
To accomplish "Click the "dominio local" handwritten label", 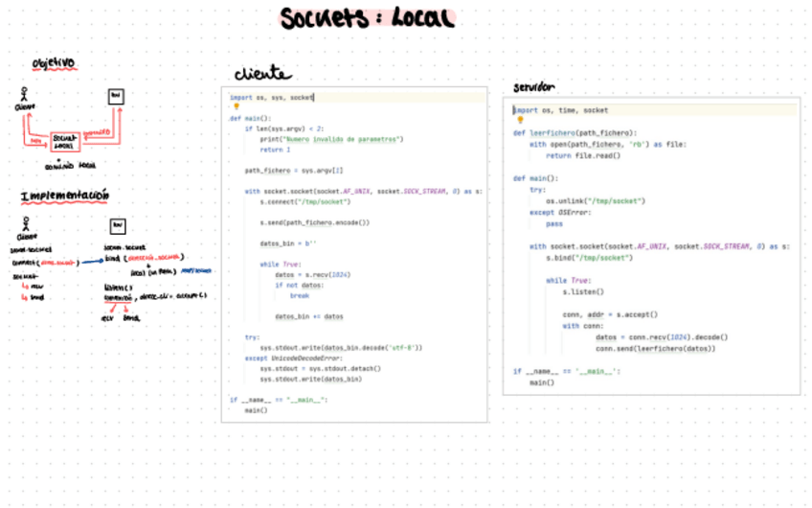I will [x=71, y=165].
